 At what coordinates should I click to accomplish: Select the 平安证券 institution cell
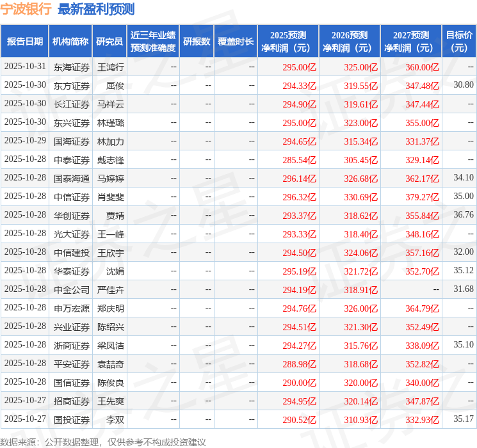pos(72,364)
